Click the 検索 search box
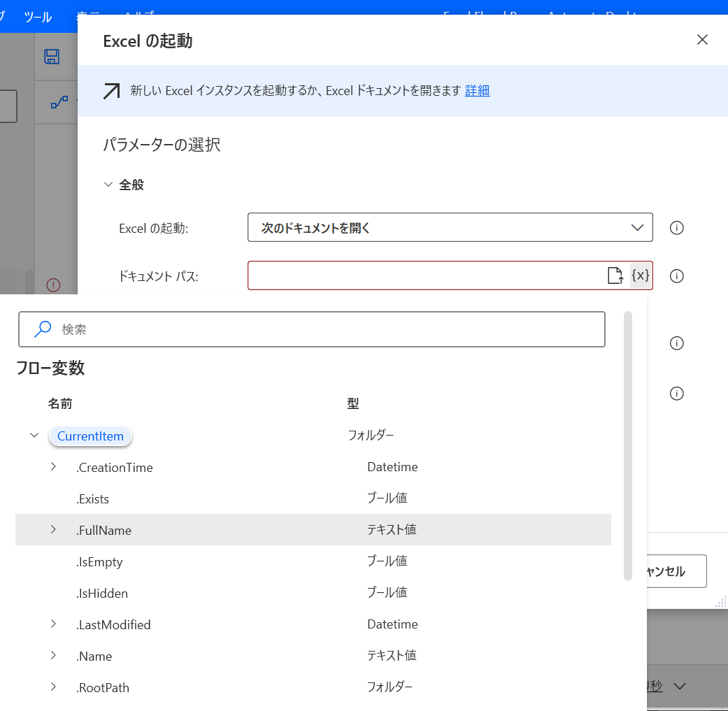The image size is (728, 711). [312, 329]
